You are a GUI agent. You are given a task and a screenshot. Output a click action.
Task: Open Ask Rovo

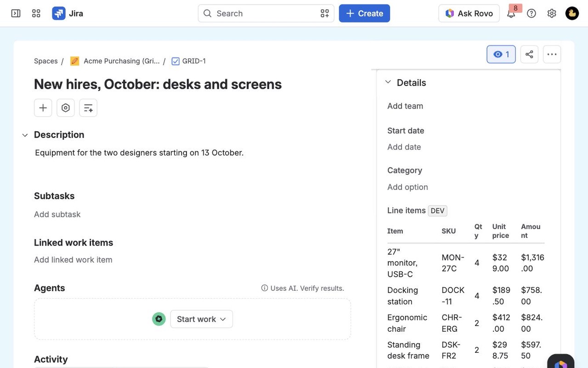(469, 13)
